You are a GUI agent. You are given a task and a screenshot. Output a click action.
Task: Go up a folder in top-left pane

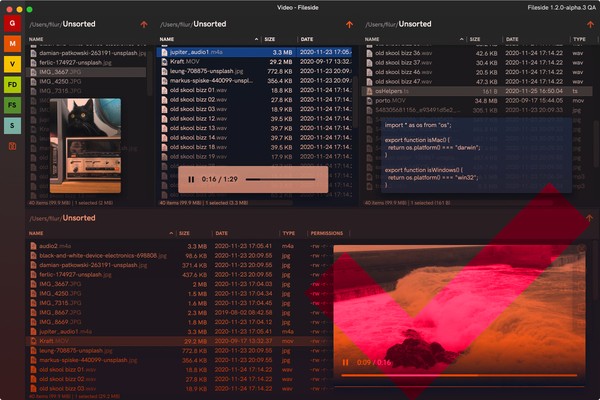coord(144,24)
